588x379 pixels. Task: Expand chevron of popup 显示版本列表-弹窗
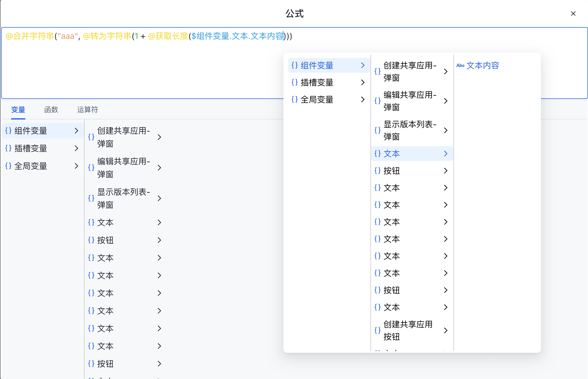click(446, 130)
